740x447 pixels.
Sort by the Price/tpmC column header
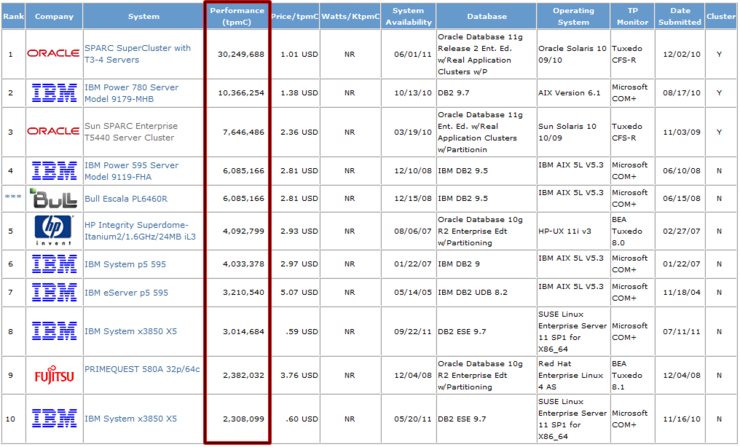point(295,16)
